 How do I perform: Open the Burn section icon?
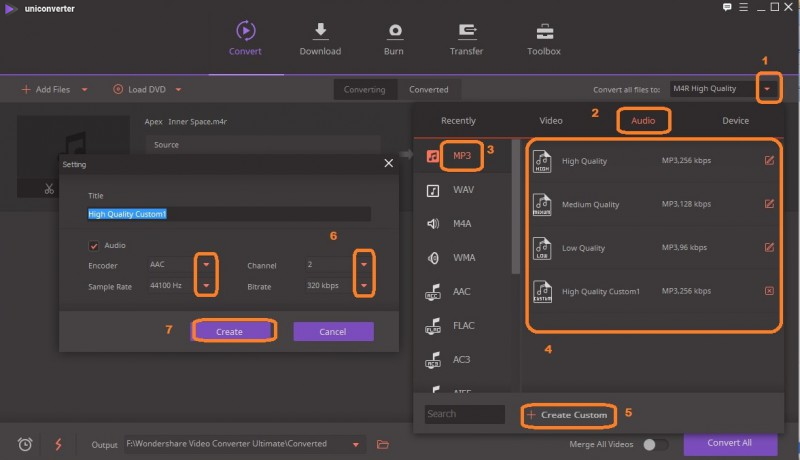click(394, 31)
